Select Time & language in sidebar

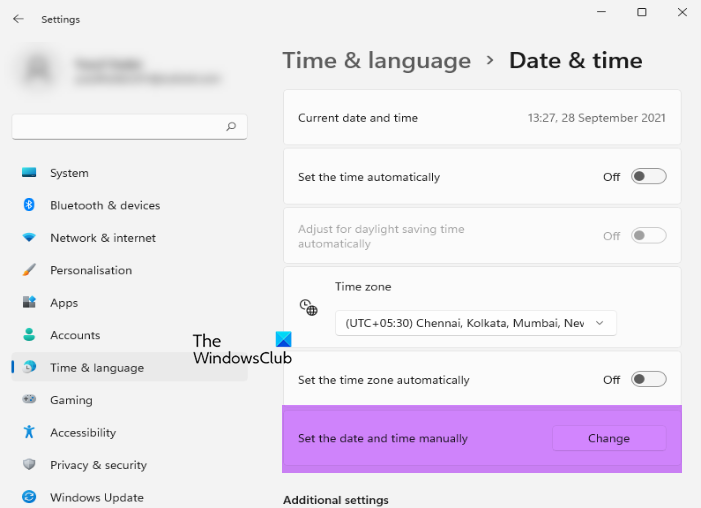pyautogui.click(x=96, y=368)
